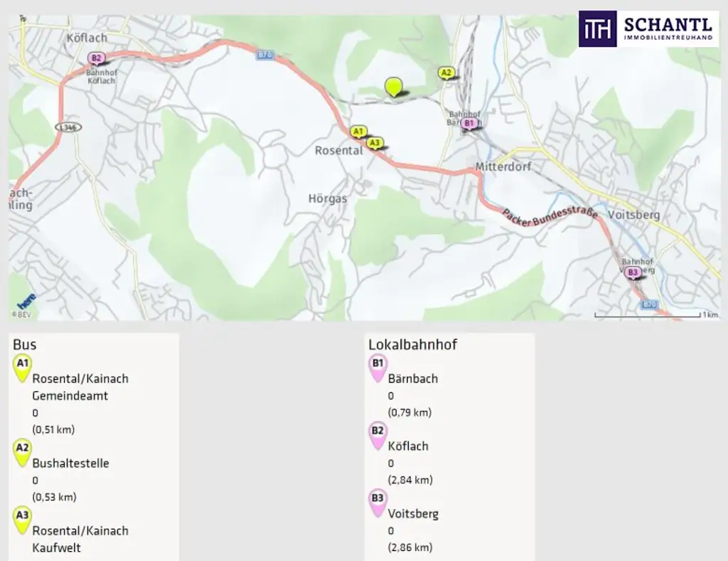Select the Bärnbach station list entry
The height and width of the screenshot is (561, 728).
[x=413, y=378]
